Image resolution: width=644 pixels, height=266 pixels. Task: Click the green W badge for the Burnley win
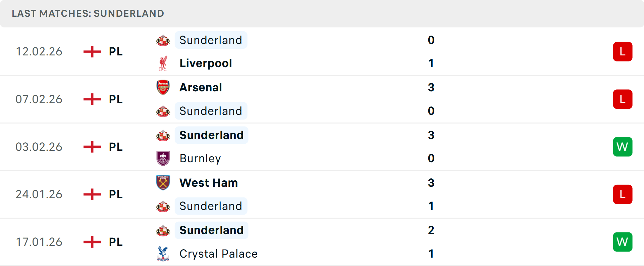click(623, 147)
